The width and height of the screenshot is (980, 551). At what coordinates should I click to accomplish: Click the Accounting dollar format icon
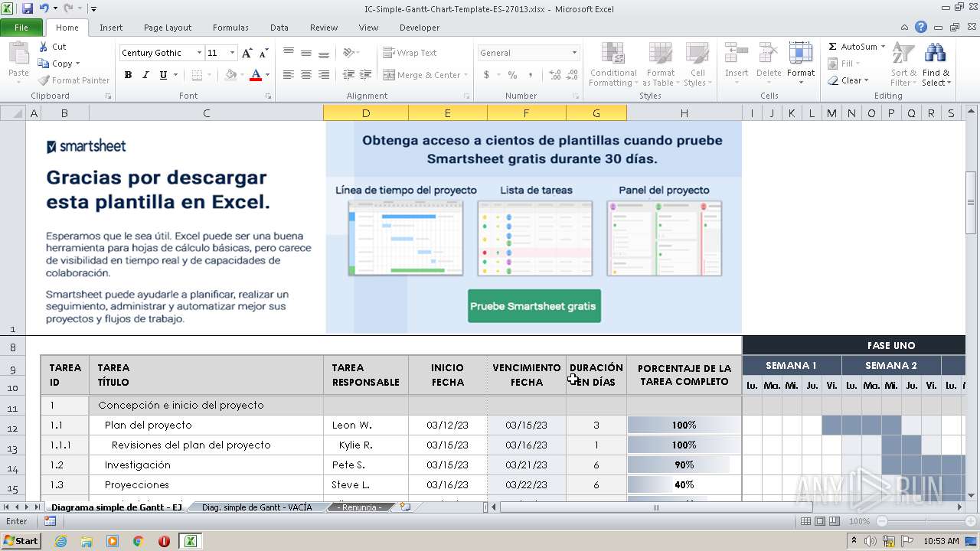tap(486, 75)
